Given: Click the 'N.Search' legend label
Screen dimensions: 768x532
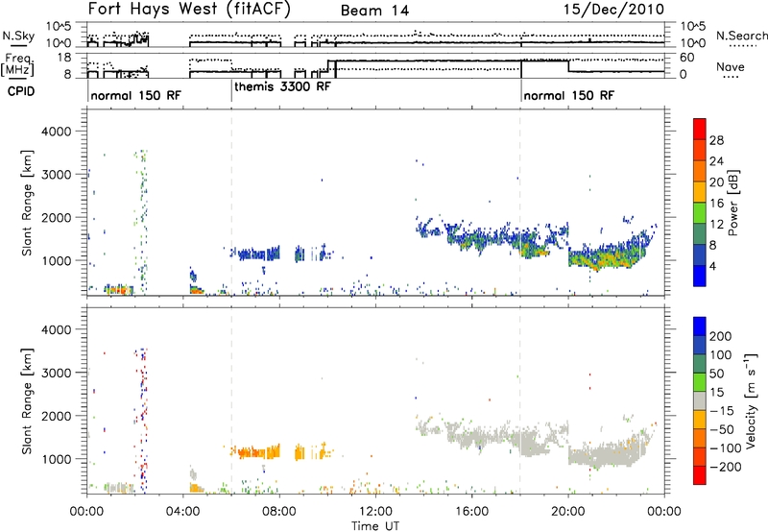Looking at the screenshot, I should [741, 36].
